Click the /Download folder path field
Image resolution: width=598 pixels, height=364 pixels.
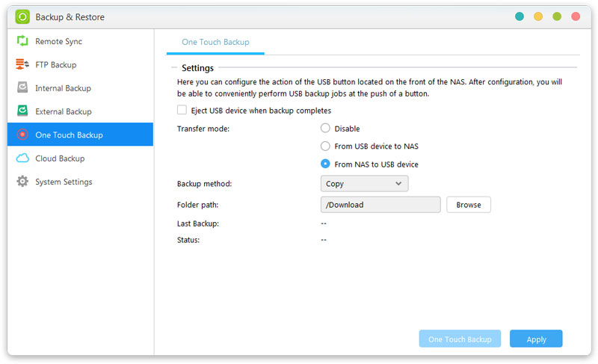[x=380, y=205]
